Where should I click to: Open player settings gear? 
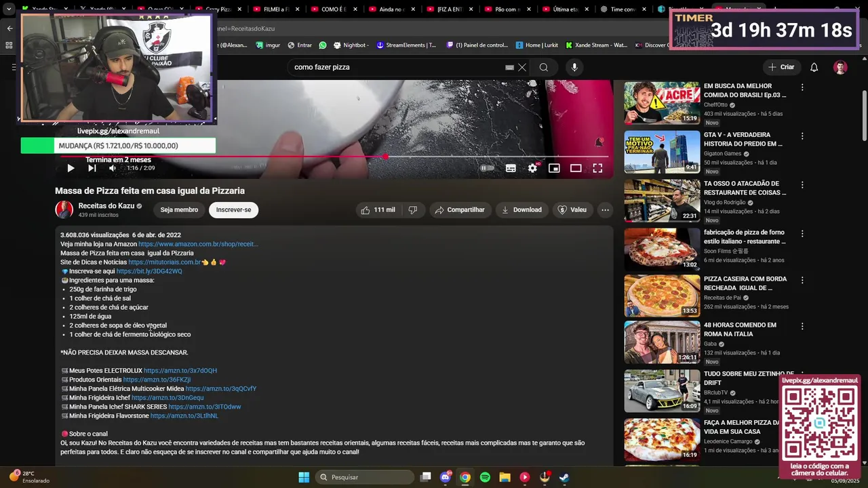click(x=532, y=168)
